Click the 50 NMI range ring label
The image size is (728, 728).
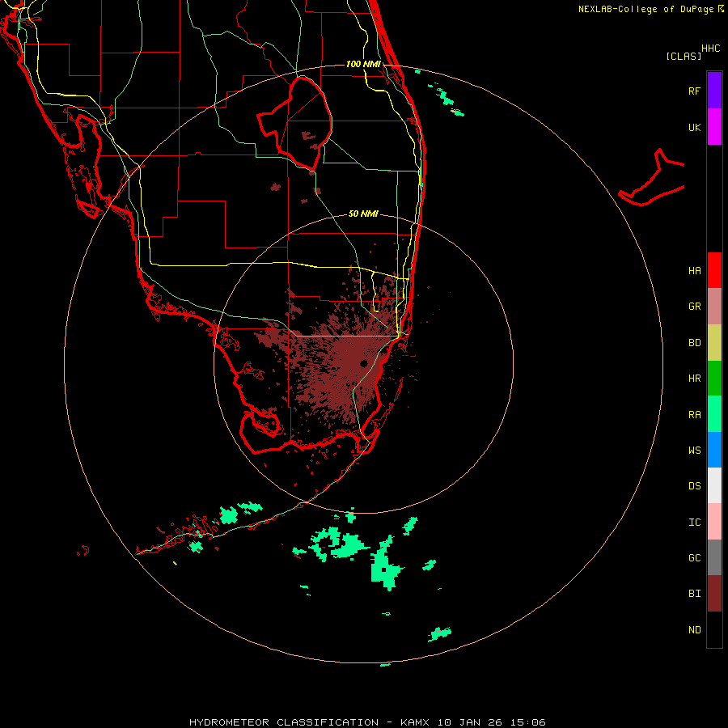[363, 214]
